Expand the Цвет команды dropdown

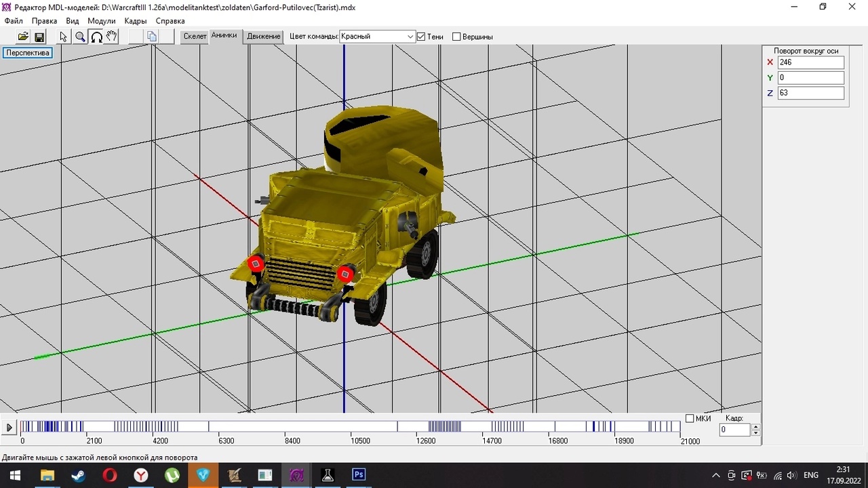(410, 37)
